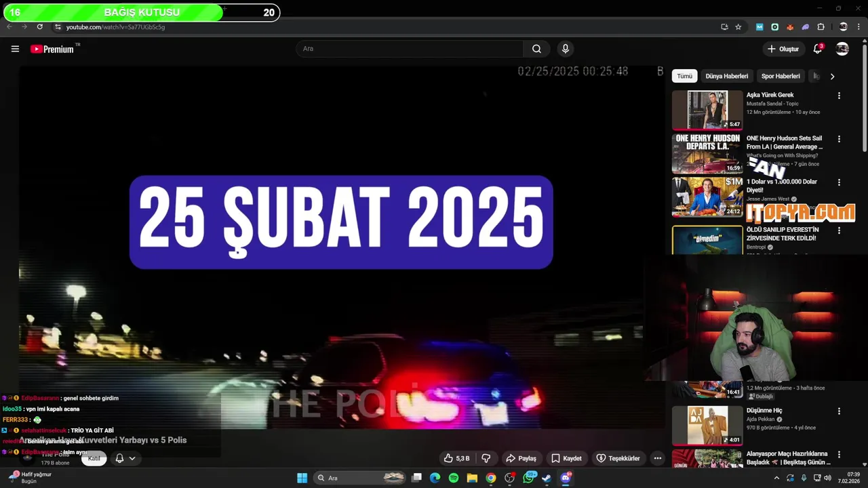This screenshot has height=488, width=868.
Task: Like the video showing 5,3 B
Action: [456, 458]
